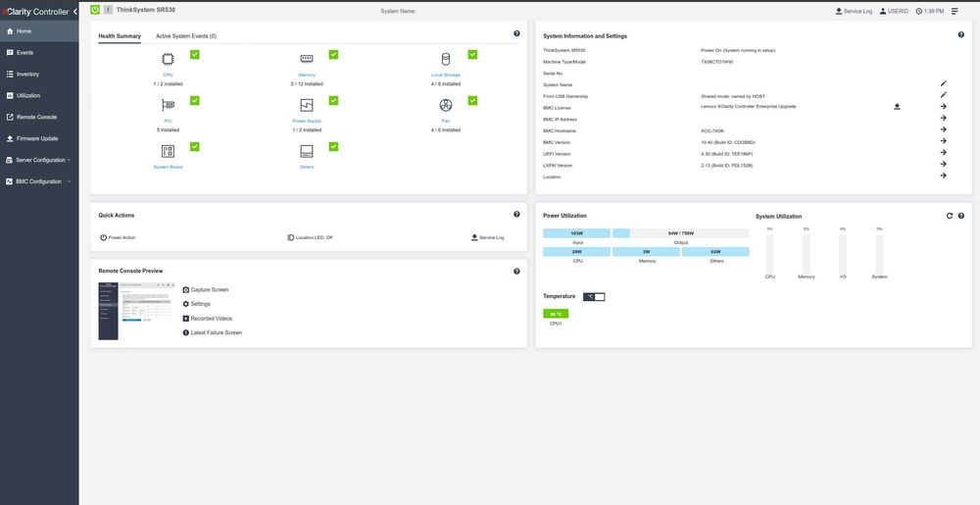This screenshot has height=505, width=980.
Task: Edit the System Name with pencil icon
Action: [944, 83]
